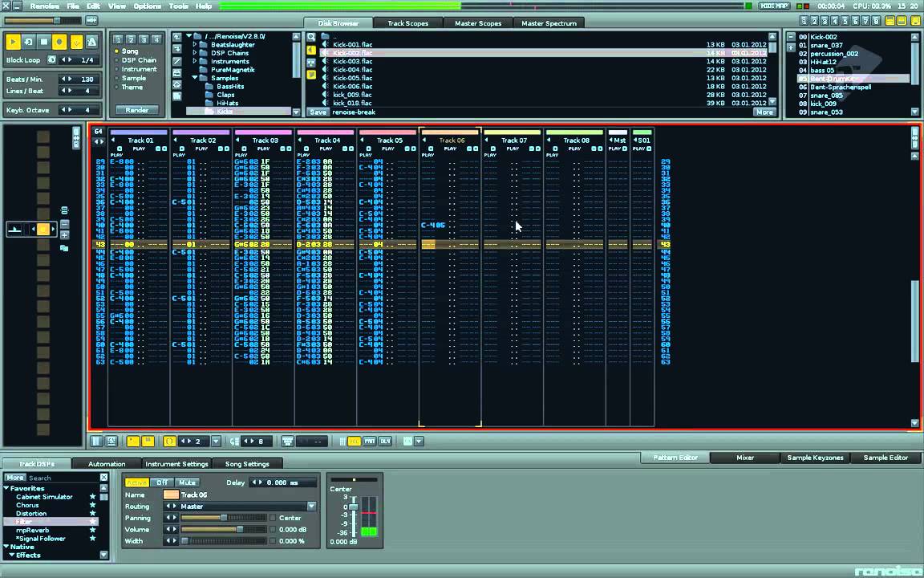Open Instrument Settings tab
The height and width of the screenshot is (578, 924).
click(176, 464)
